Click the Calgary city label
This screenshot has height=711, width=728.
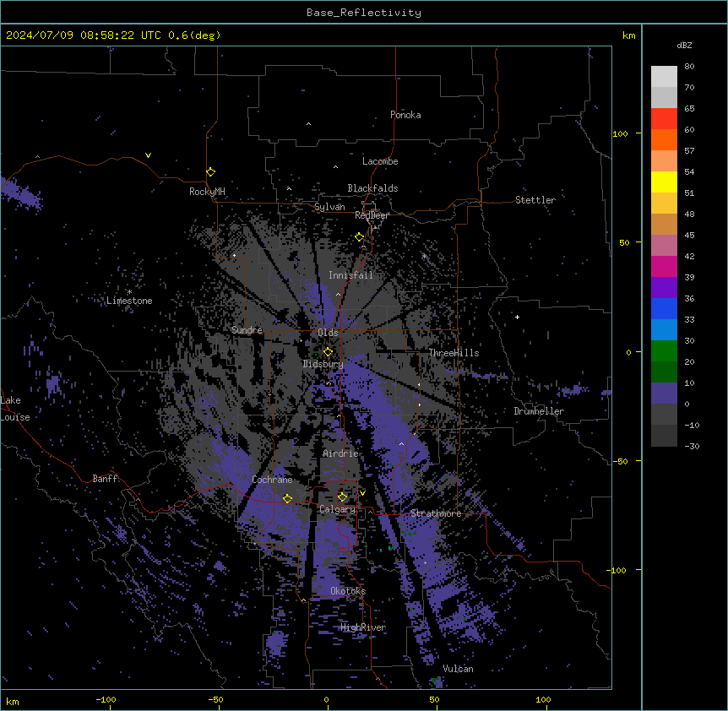(x=338, y=509)
